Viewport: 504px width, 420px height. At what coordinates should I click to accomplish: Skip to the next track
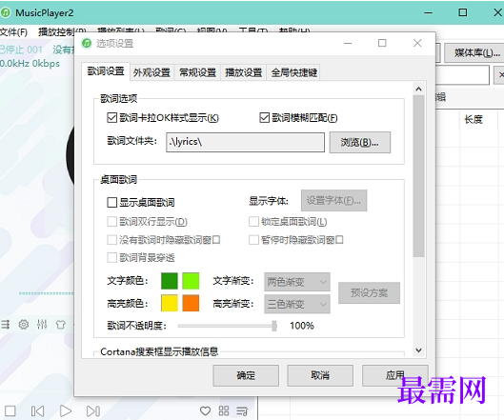(x=93, y=411)
